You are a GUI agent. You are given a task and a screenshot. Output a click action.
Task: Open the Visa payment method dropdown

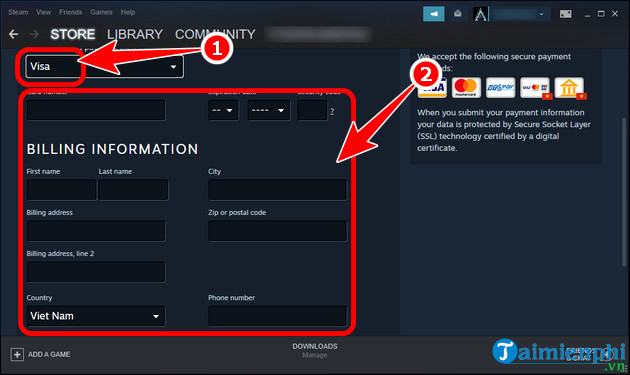click(x=104, y=66)
